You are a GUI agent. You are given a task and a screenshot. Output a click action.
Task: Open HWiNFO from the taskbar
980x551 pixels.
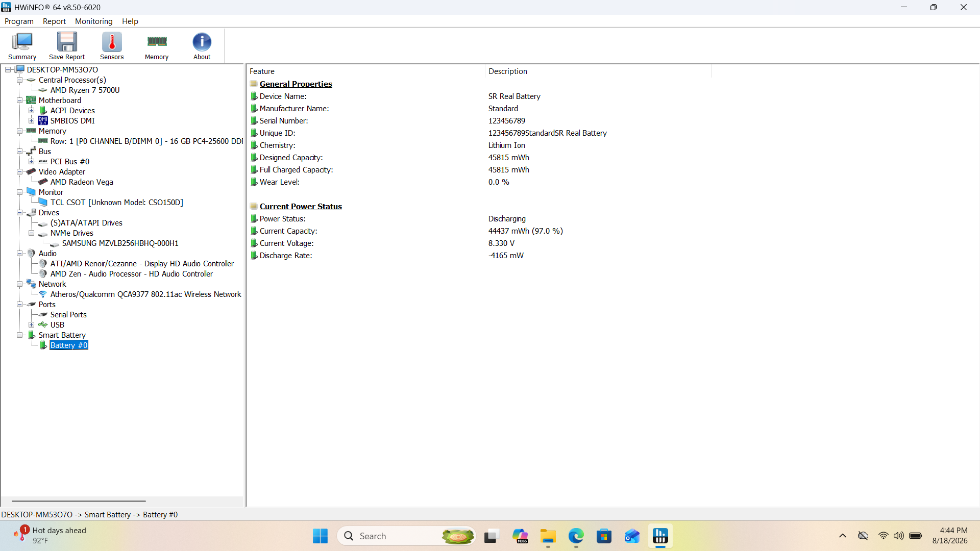[x=660, y=536]
